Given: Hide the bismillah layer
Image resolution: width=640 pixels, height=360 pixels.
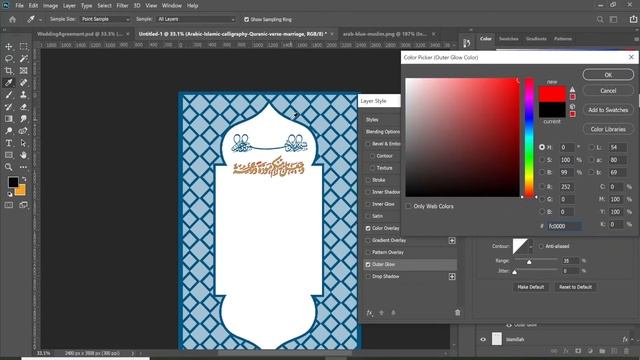Looking at the screenshot, I should [483, 339].
